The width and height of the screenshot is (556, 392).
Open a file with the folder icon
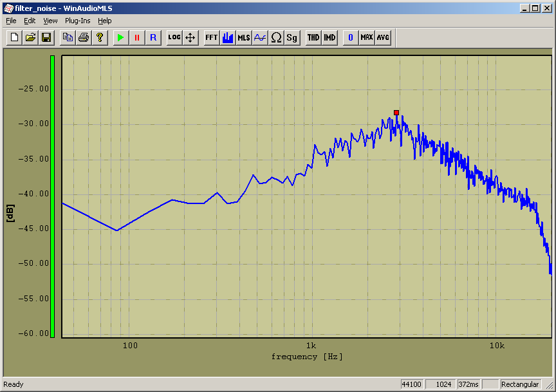tap(30, 37)
